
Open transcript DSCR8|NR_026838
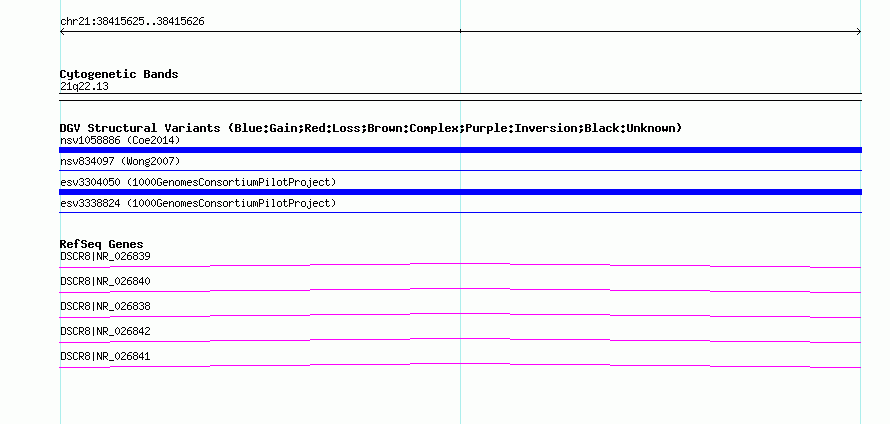105,307
